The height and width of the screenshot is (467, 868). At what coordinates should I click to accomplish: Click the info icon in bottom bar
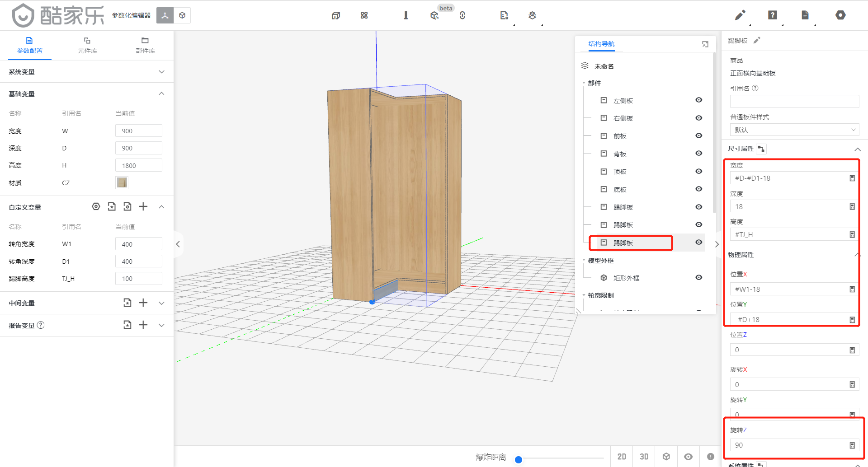(710, 457)
